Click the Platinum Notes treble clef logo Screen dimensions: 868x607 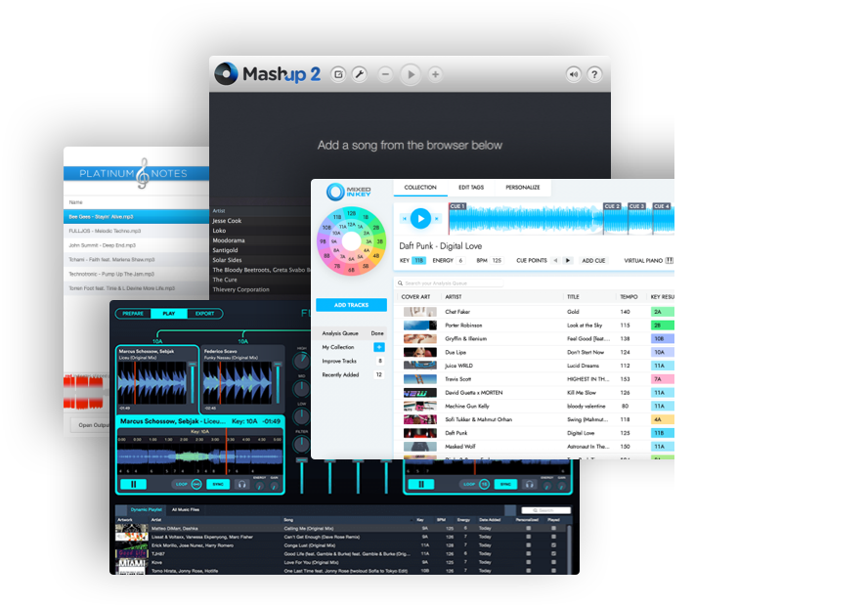coord(143,173)
